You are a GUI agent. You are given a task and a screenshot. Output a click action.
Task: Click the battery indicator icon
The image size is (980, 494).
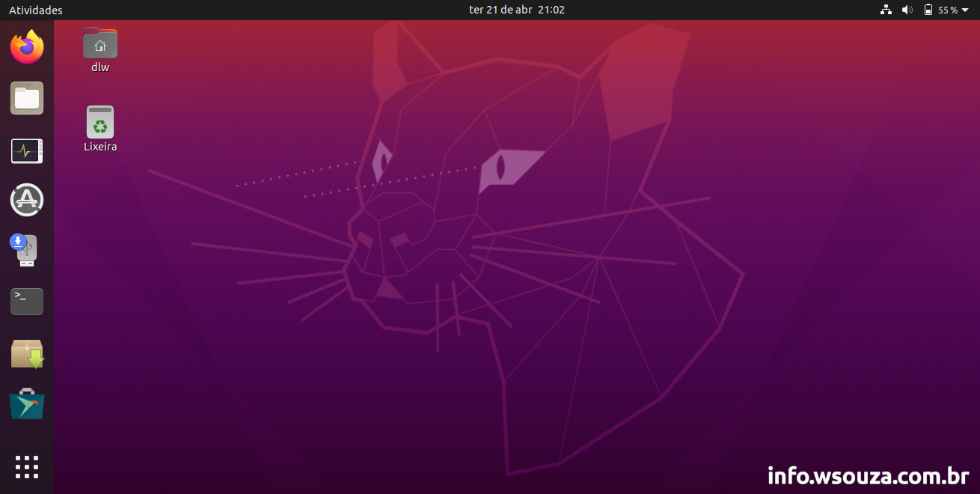coord(928,10)
